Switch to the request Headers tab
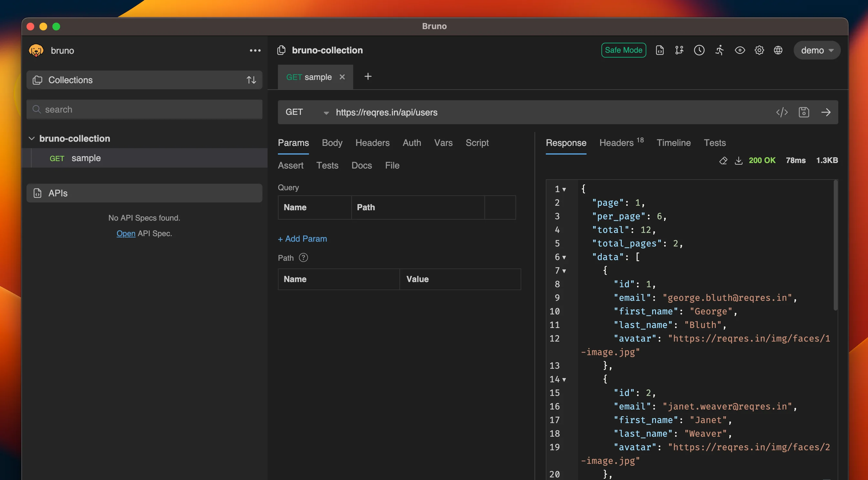This screenshot has width=868, height=480. [x=372, y=143]
